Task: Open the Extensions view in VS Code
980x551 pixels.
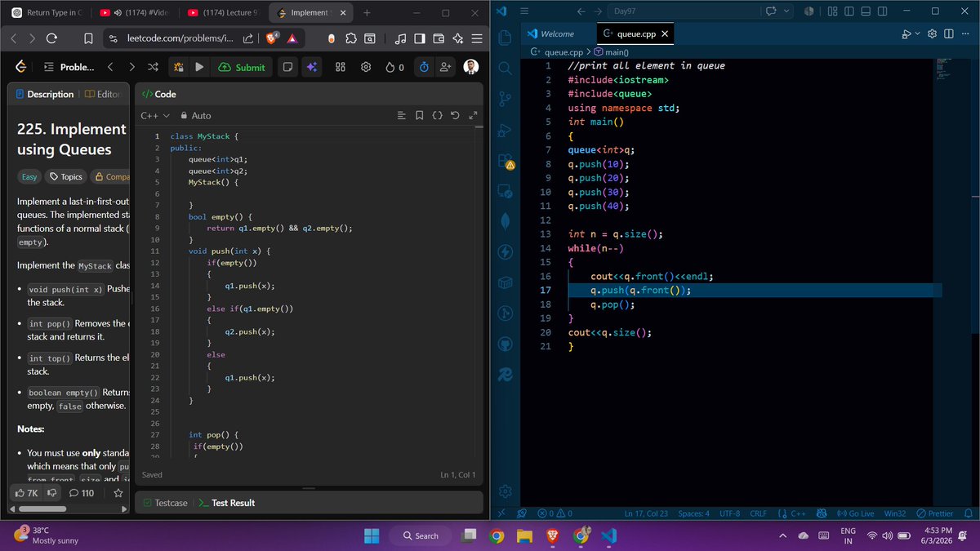Action: click(x=505, y=161)
